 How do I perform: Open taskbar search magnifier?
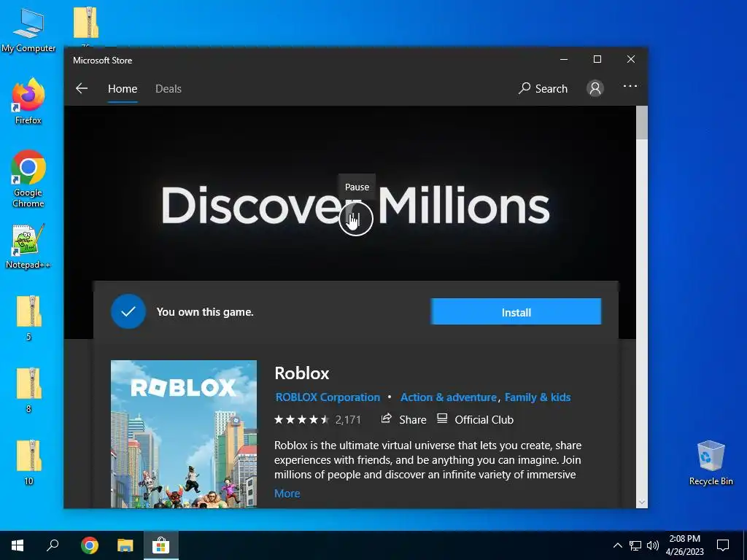pos(53,545)
